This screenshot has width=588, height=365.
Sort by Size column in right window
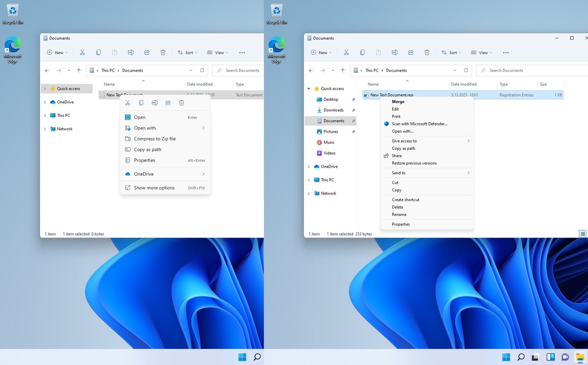tap(551, 84)
